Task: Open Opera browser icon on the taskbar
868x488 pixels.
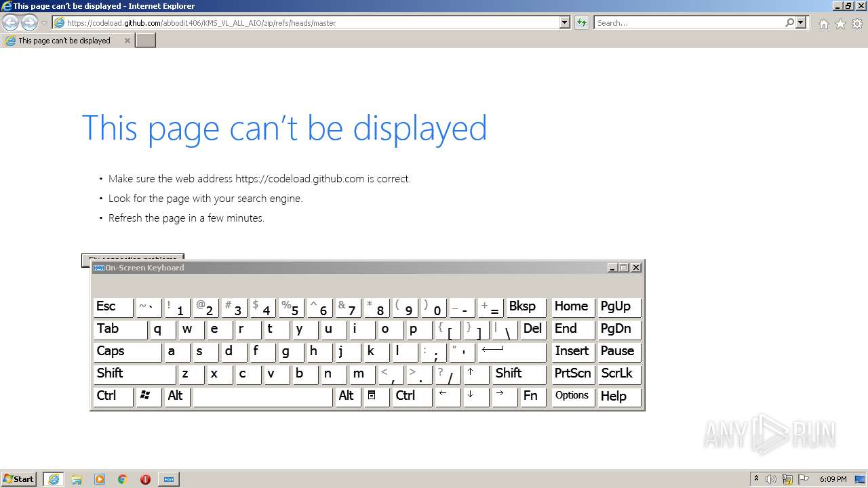Action: (145, 479)
